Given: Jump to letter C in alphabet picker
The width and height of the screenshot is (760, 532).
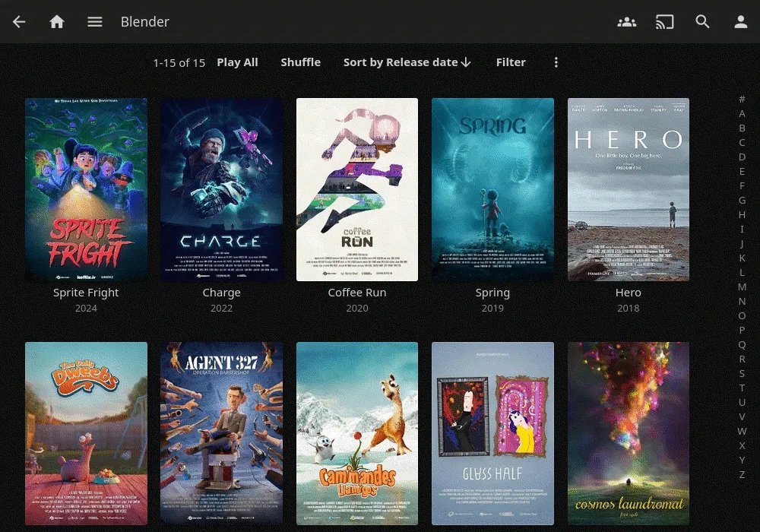Looking at the screenshot, I should [x=742, y=142].
